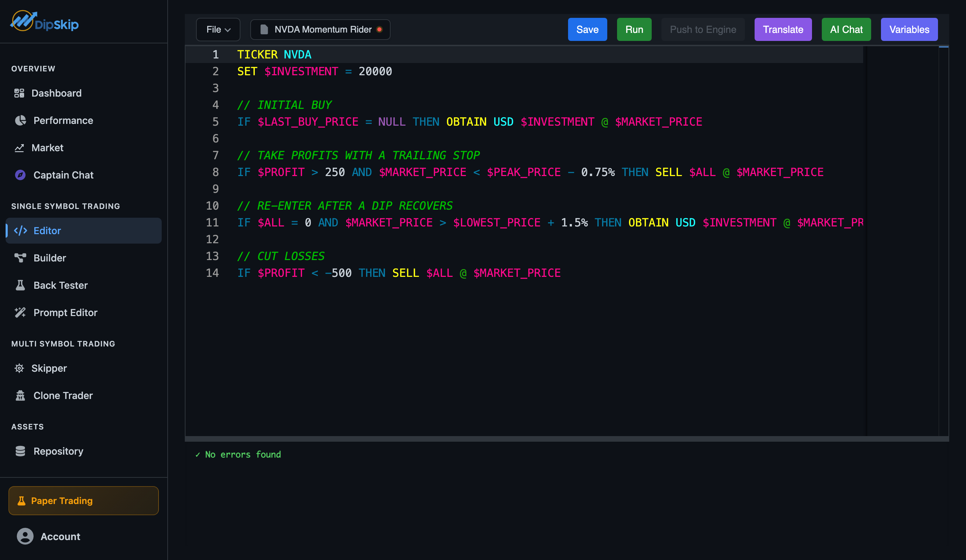
Task: Click the No errors found status message
Action: 238,454
